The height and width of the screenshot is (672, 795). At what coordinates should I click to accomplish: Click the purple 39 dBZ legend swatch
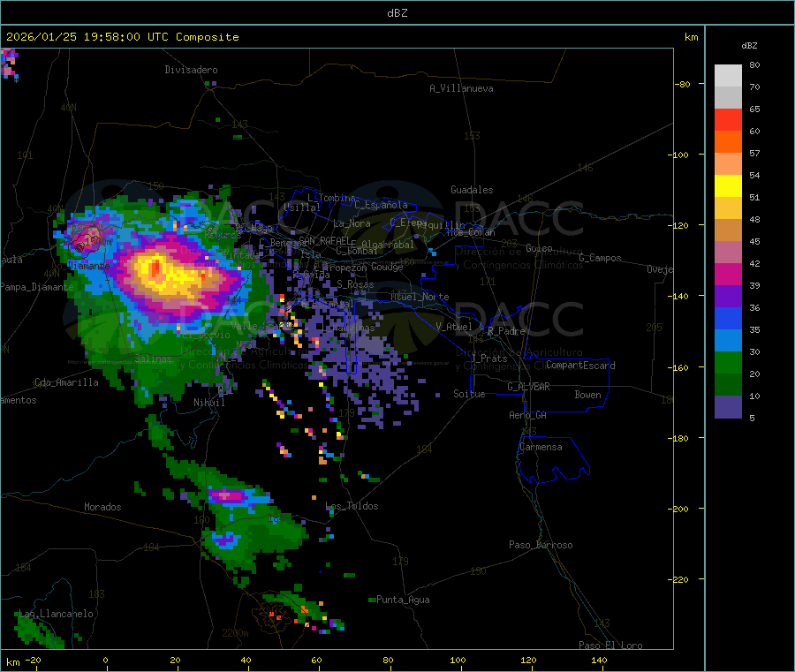pyautogui.click(x=728, y=296)
